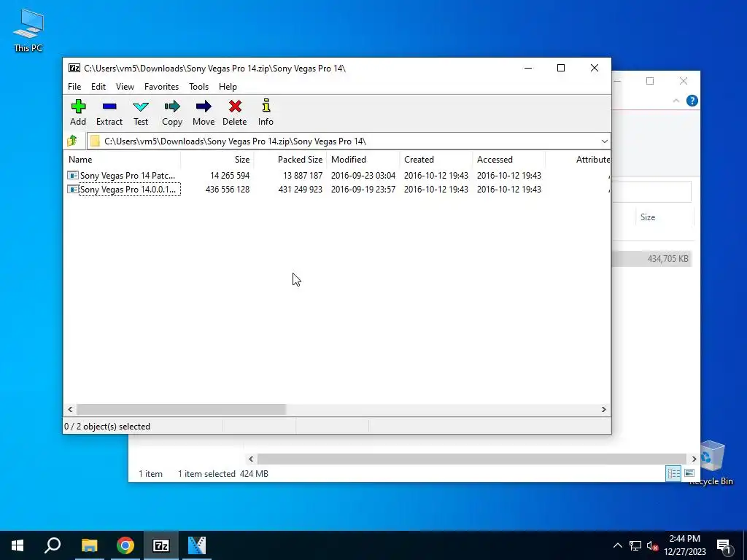Sort by Modified column header
This screenshot has height=560, width=747.
click(x=363, y=160)
